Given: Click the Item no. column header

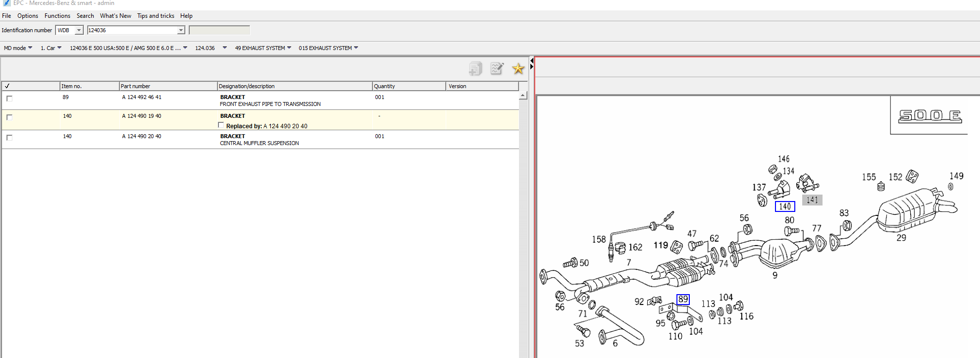Looking at the screenshot, I should (x=90, y=86).
